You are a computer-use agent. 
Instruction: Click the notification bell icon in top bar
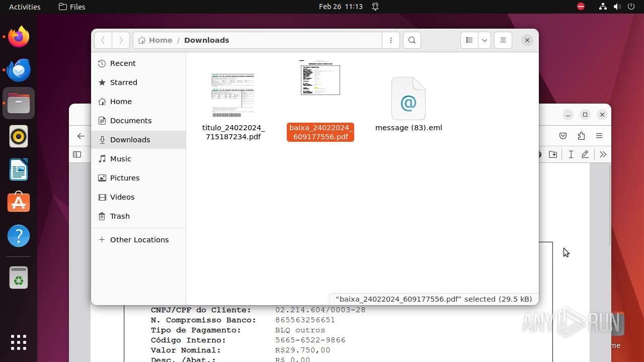[x=375, y=7]
